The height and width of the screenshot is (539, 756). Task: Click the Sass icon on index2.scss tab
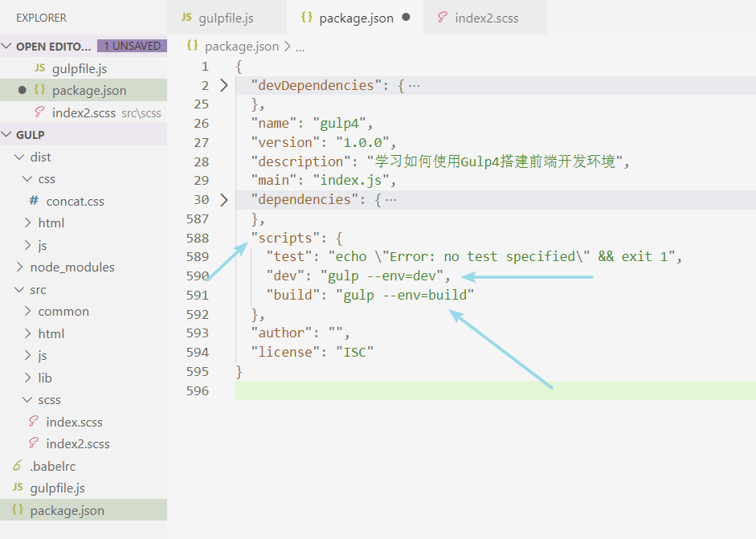point(442,18)
